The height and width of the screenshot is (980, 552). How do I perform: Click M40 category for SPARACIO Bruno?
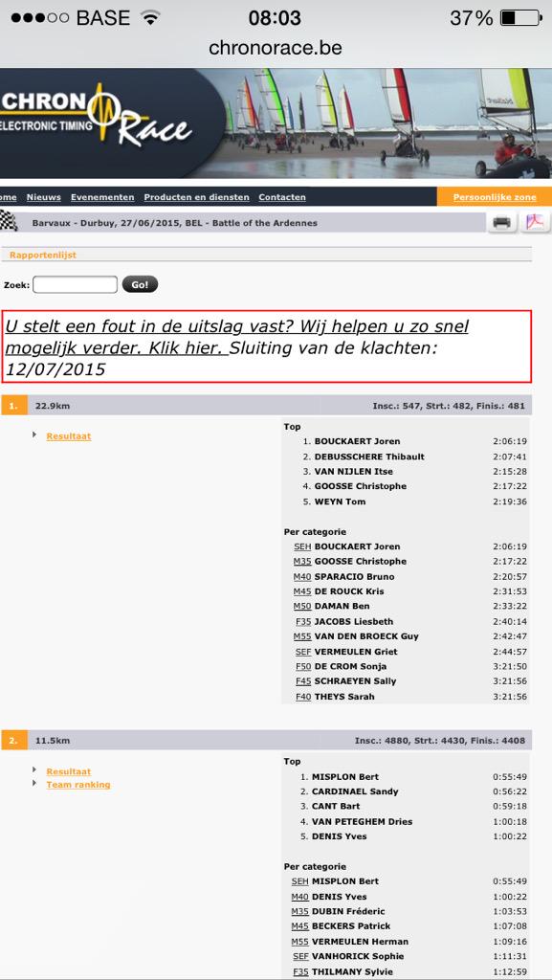click(x=302, y=576)
